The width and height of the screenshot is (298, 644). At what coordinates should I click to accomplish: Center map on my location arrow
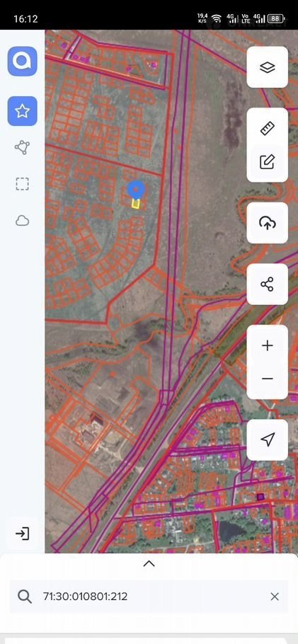(267, 439)
